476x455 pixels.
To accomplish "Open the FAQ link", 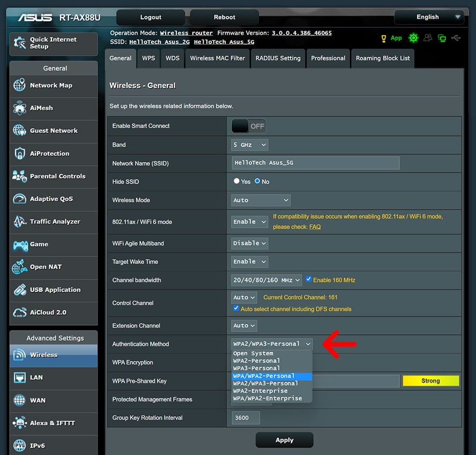I will pyautogui.click(x=315, y=227).
